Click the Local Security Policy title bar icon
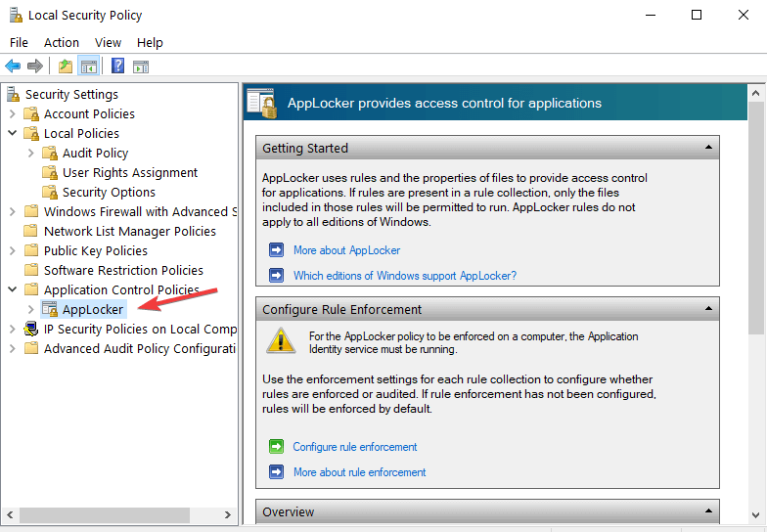The image size is (767, 532). 16,16
